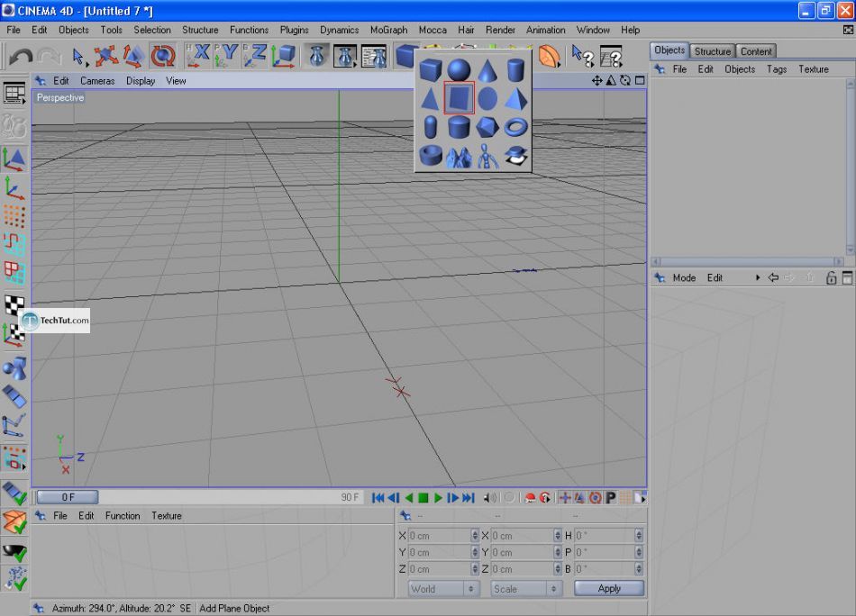Switch to the Content tab

756,51
